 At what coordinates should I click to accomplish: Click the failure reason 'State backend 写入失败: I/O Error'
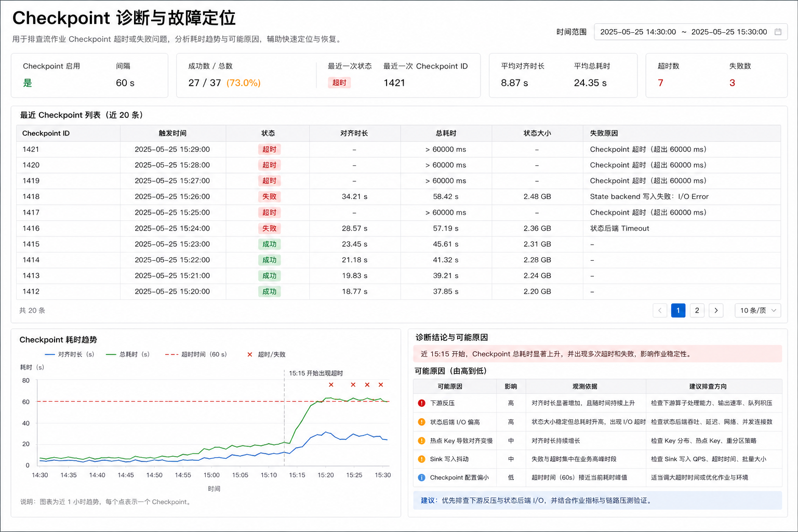tap(649, 197)
